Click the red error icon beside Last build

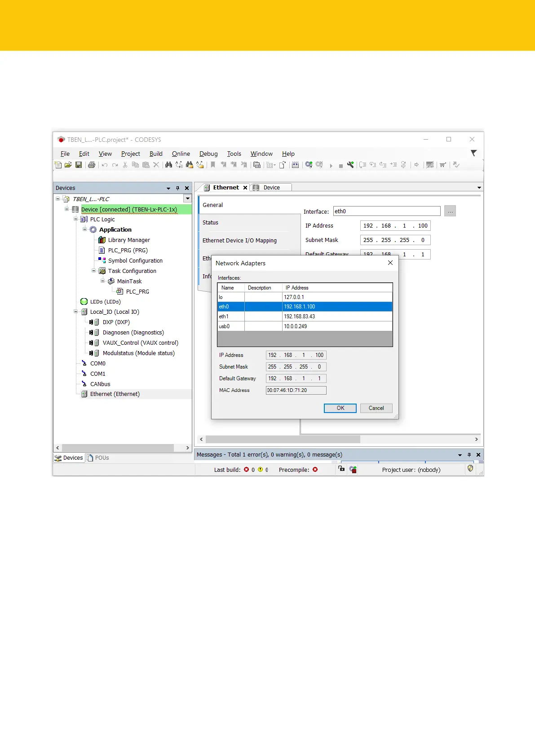point(246,470)
